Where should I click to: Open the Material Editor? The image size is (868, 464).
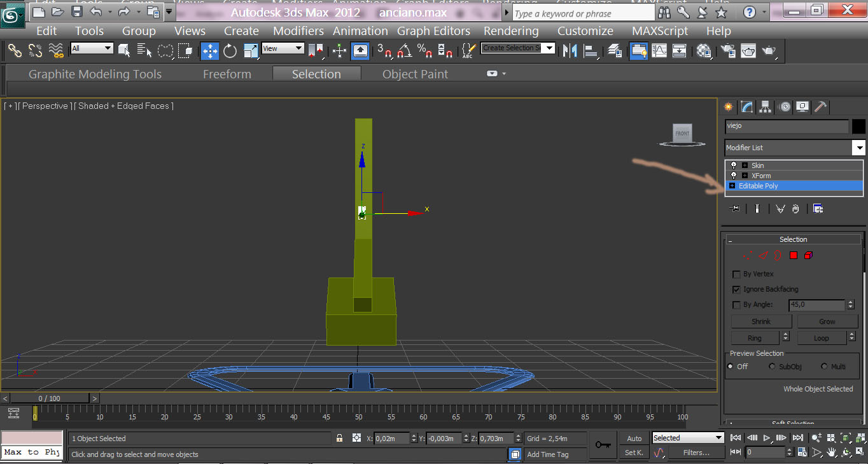pos(704,50)
